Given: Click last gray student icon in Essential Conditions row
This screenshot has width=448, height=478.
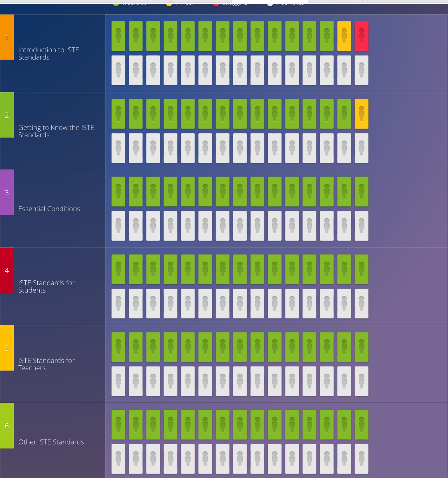Looking at the screenshot, I should tap(361, 226).
